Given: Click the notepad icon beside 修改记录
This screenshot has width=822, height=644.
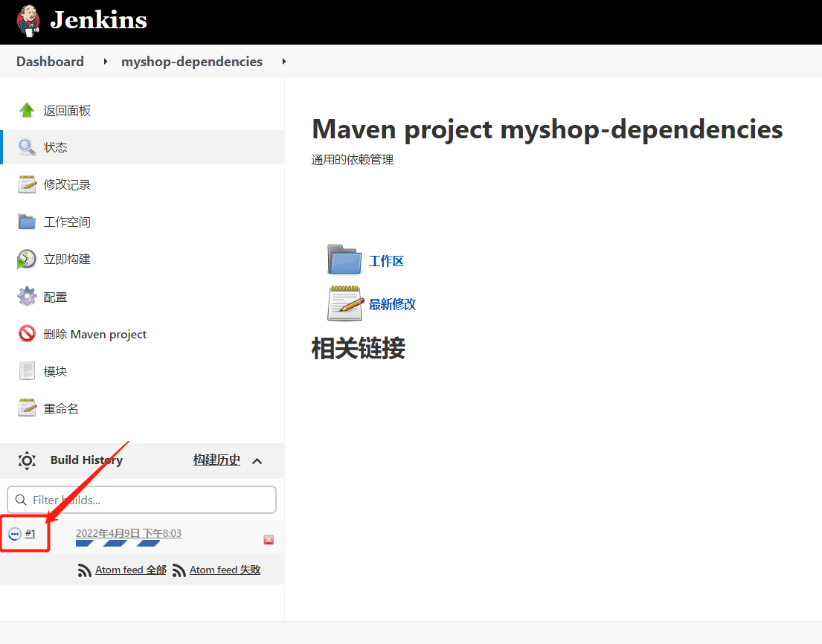Looking at the screenshot, I should pos(27,184).
